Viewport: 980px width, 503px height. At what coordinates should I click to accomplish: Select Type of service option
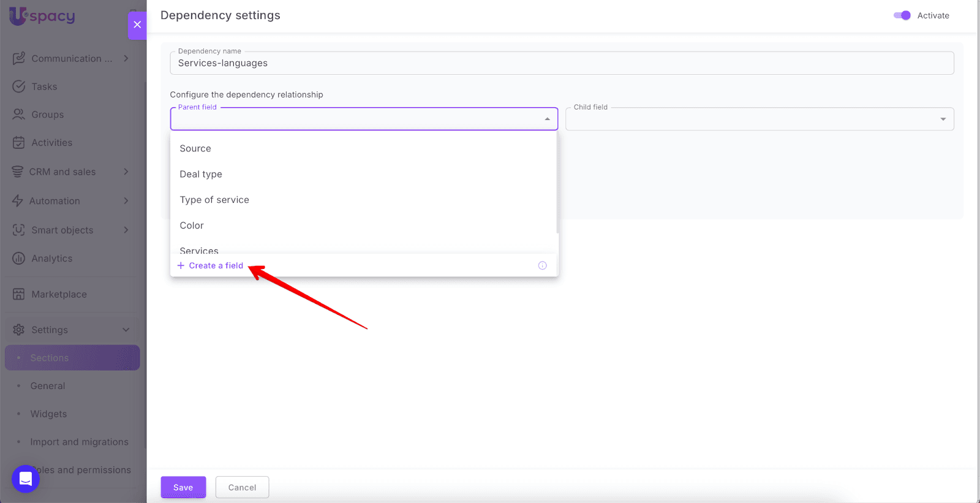coord(214,200)
